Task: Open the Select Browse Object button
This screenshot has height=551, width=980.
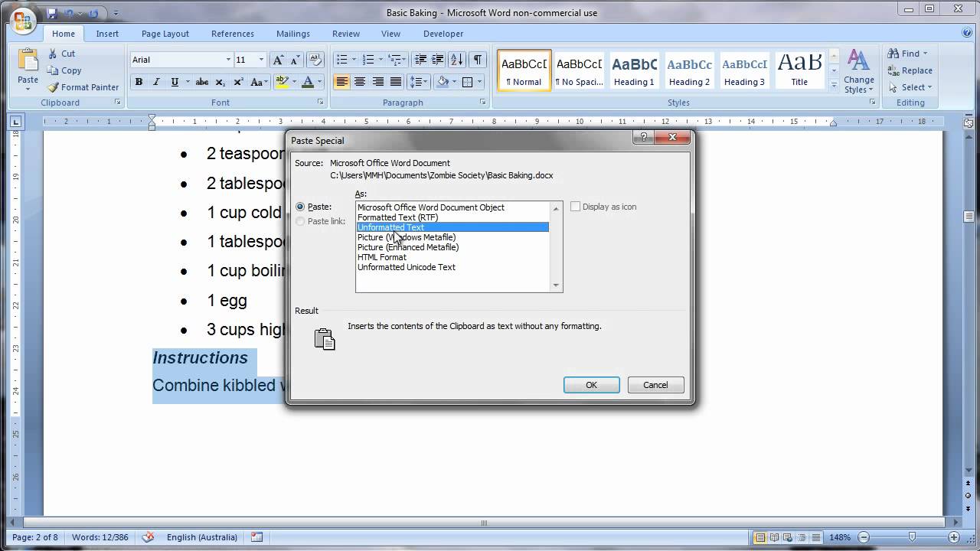Action: (x=969, y=495)
